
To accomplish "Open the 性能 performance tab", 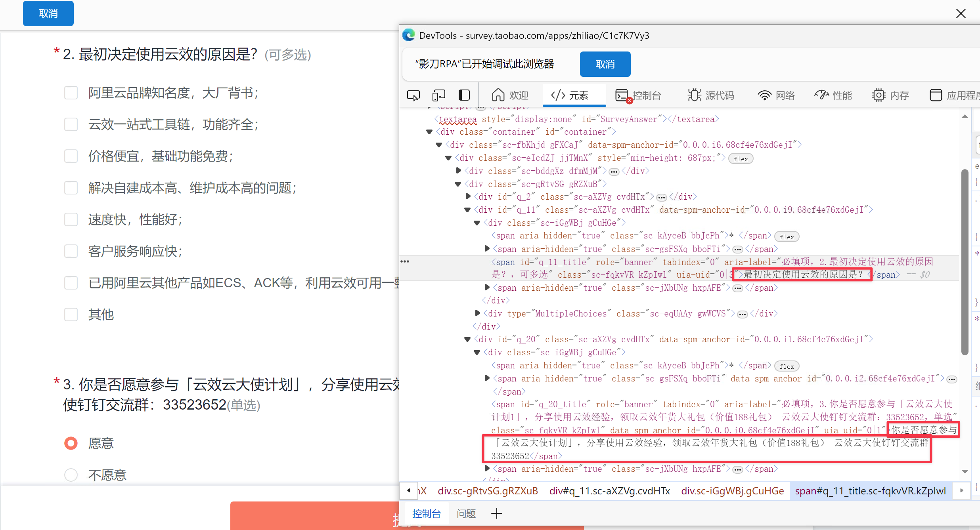I will [x=833, y=95].
